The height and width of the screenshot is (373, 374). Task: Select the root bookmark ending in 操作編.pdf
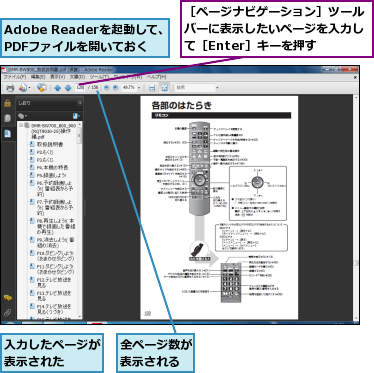[x=53, y=131]
